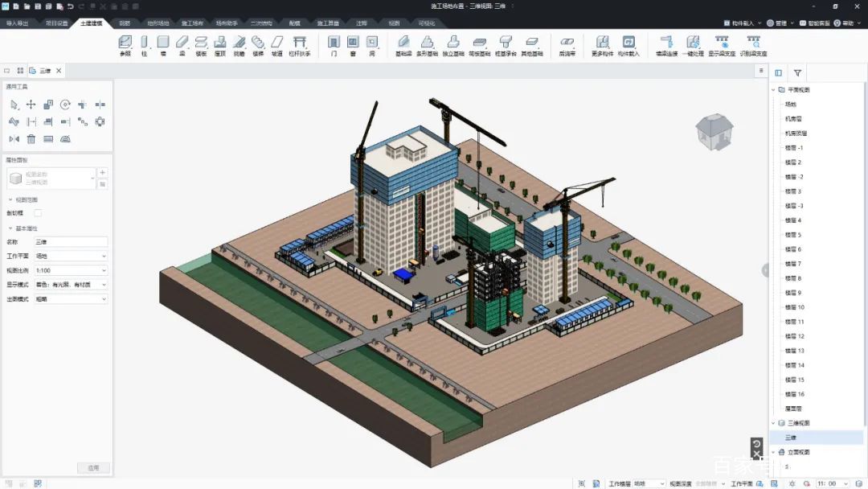Click inside the name (名称) field
The height and width of the screenshot is (489, 868).
71,242
